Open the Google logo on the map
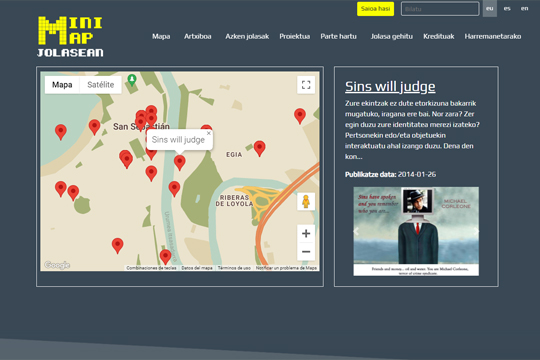The image size is (540, 360). pyautogui.click(x=57, y=265)
